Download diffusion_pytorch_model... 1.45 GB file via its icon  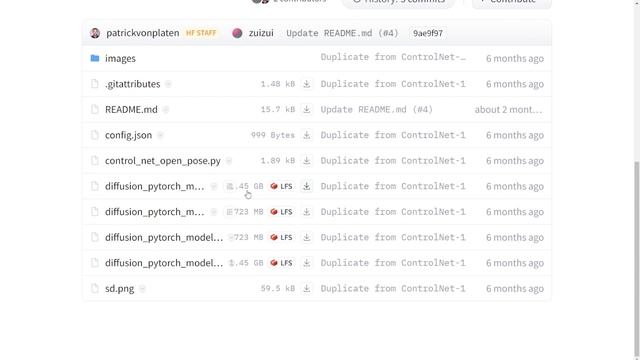coord(307,263)
